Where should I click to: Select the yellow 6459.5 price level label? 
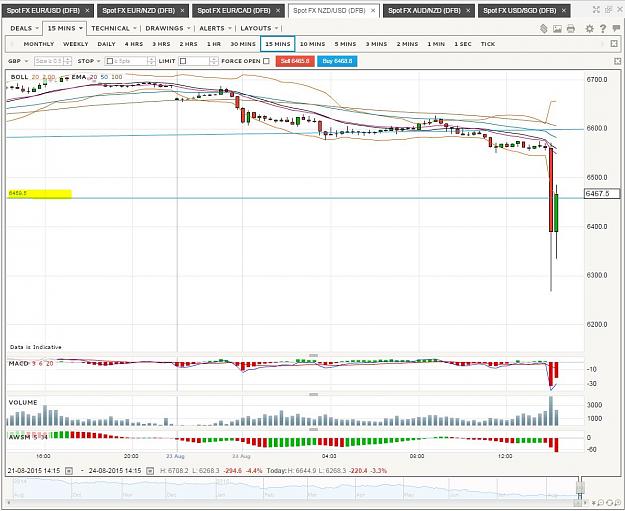pos(39,194)
